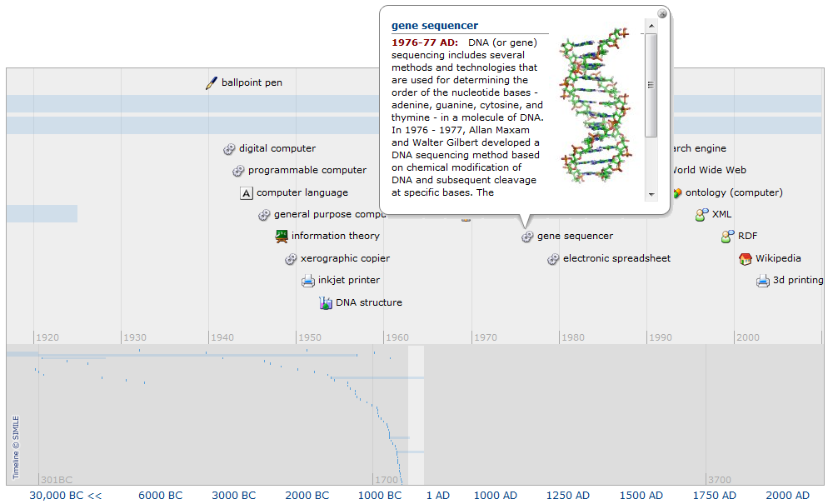
Task: Click the popup vertical scrollbar thumb
Action: pyautogui.click(x=651, y=85)
